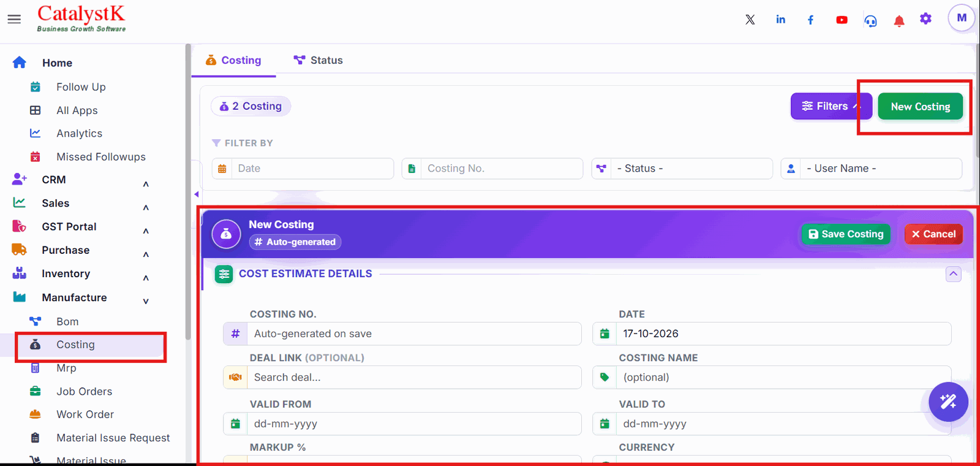Click calendar icon beside Valid From
This screenshot has height=466, width=980.
coord(235,424)
